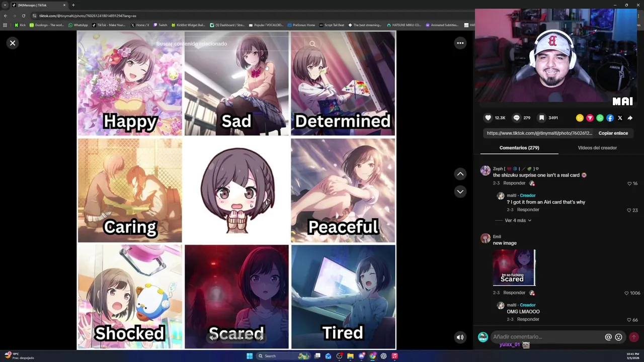Viewport: 644px width, 362px height.
Task: Open the Twitch bookmark
Action: tap(160, 25)
